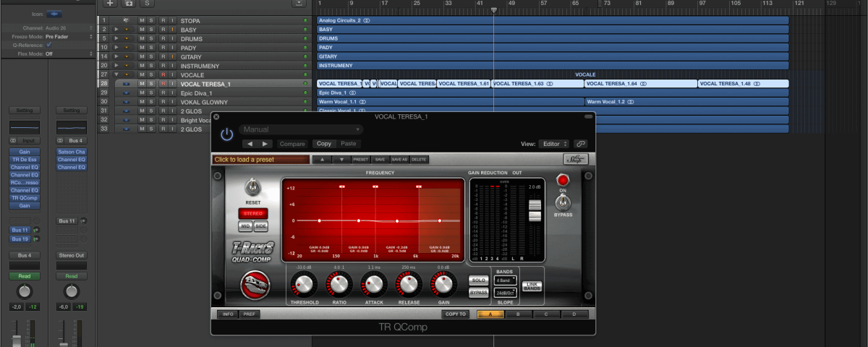
Task: Select SIDE processing mode
Action: point(261,226)
